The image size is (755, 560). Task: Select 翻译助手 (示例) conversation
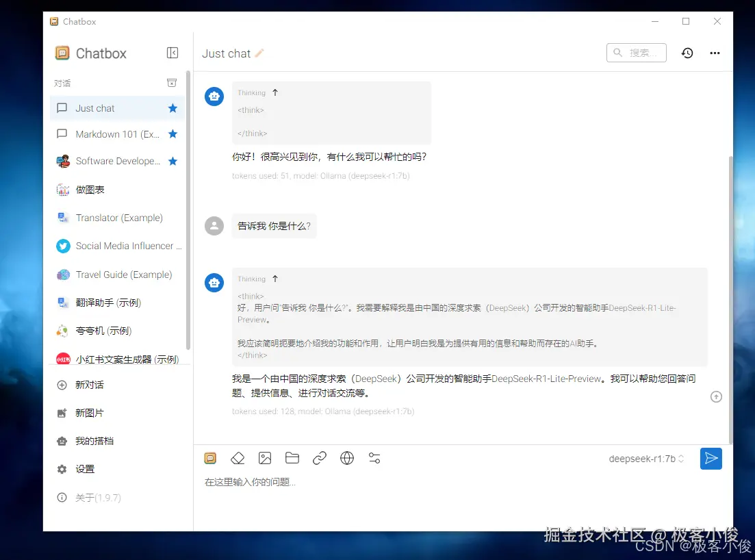[117, 303]
